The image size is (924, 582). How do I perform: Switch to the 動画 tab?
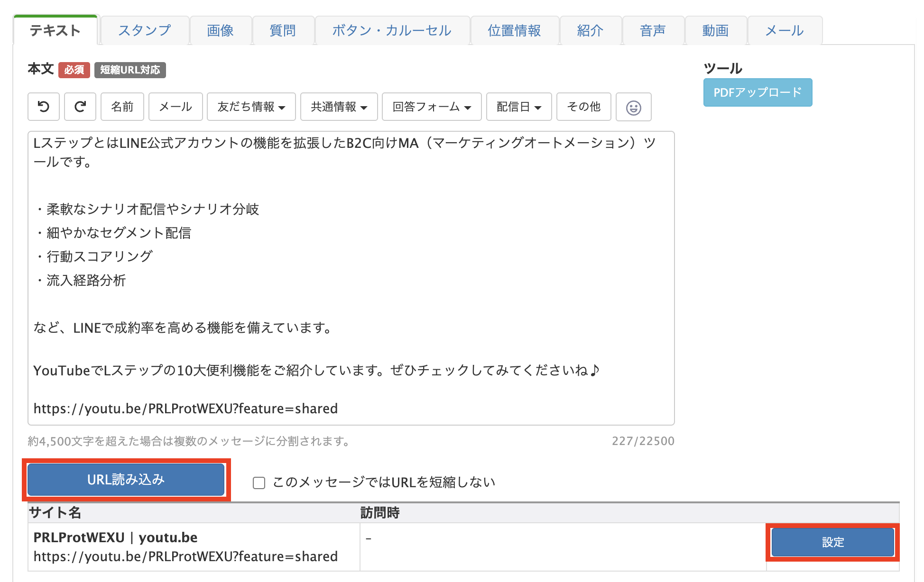pyautogui.click(x=715, y=31)
